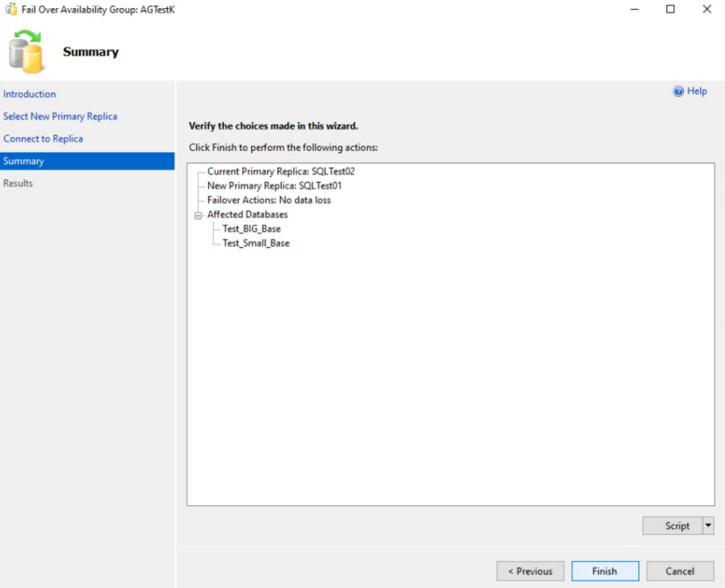Select Failover Actions: No data loss row
725x588 pixels.
[269, 200]
